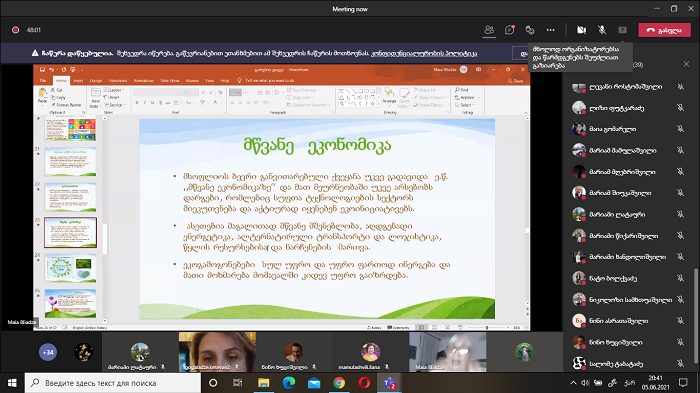Open the meeting participants panel icon

tap(489, 30)
